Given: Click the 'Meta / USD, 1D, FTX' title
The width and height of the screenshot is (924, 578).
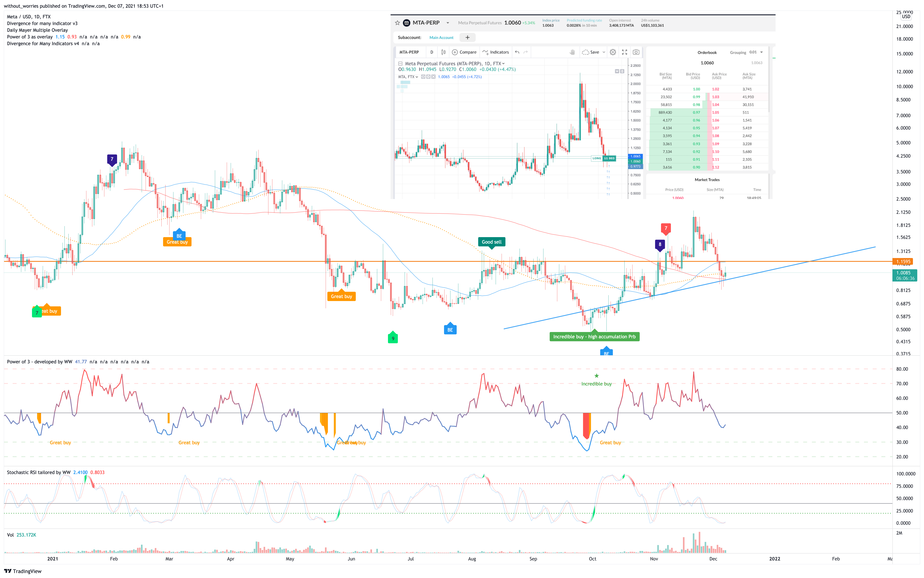Looking at the screenshot, I should (x=29, y=17).
